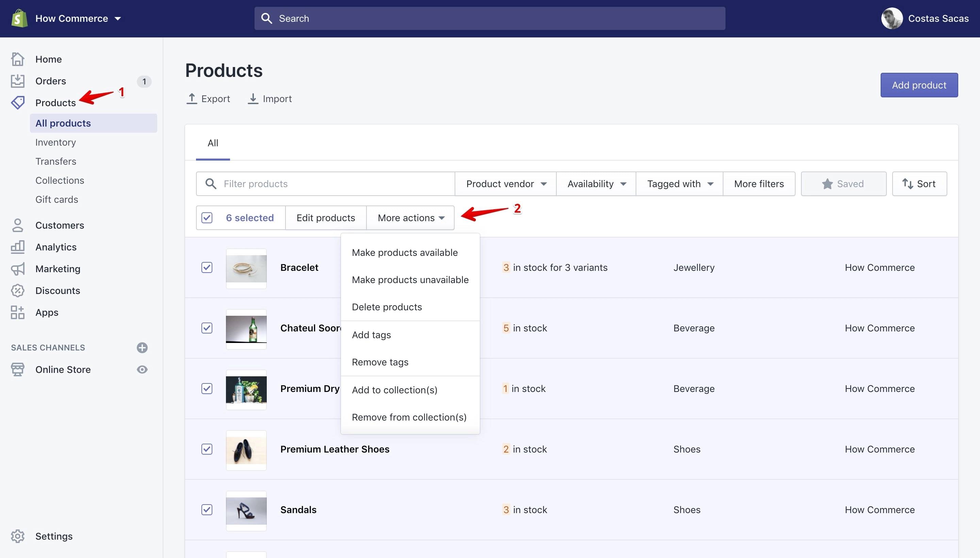Click Costas Sacas avatar picture

point(892,18)
